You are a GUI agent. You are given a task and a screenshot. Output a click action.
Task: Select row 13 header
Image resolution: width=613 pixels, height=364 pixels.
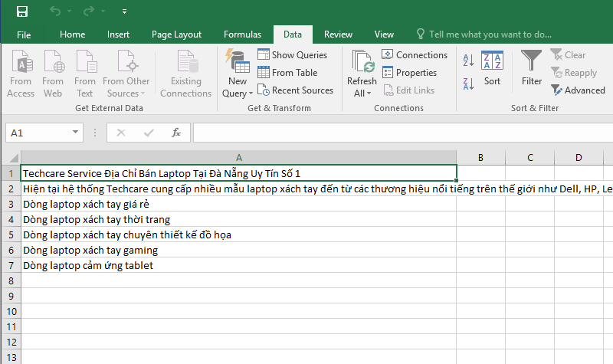click(11, 357)
